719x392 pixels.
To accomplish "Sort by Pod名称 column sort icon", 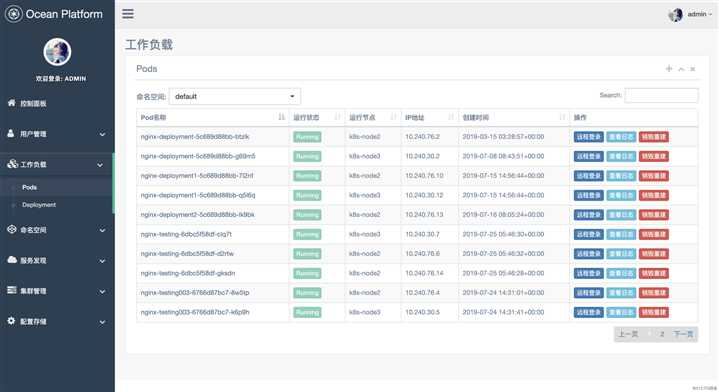I will 282,117.
